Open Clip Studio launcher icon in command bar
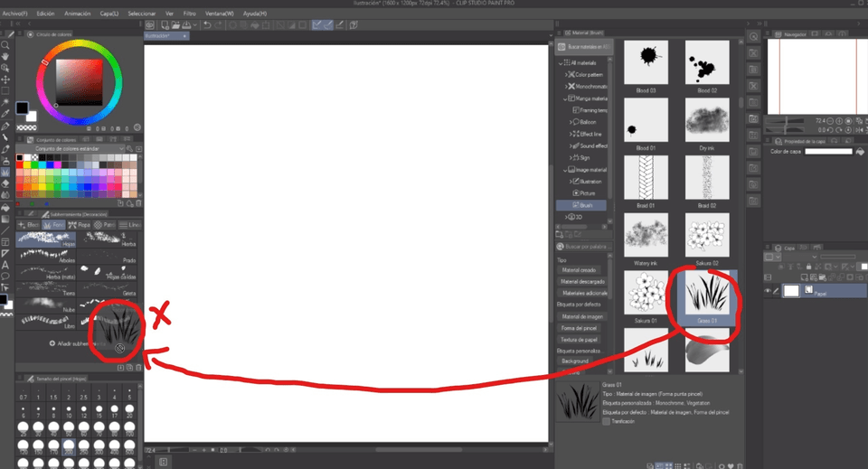Image resolution: width=868 pixels, height=469 pixels. (x=149, y=25)
